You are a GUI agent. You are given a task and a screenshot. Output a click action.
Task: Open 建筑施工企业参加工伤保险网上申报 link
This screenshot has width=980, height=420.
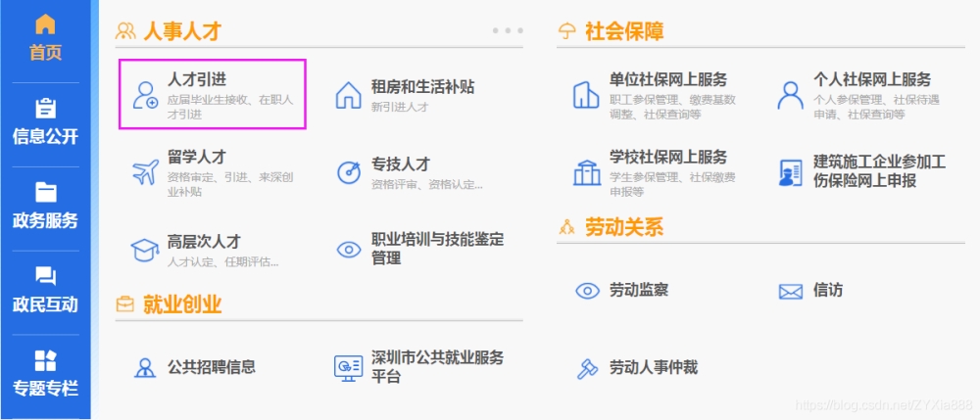pyautogui.click(x=879, y=172)
